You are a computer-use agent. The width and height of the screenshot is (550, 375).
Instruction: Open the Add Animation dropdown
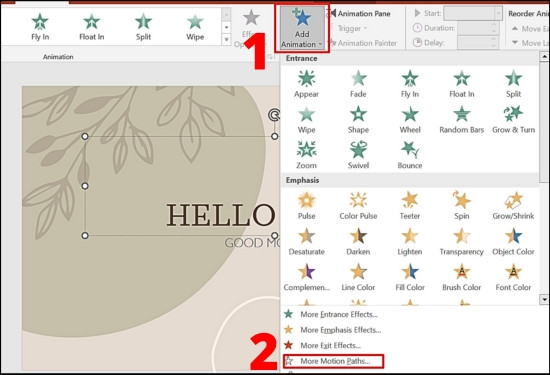[x=302, y=29]
